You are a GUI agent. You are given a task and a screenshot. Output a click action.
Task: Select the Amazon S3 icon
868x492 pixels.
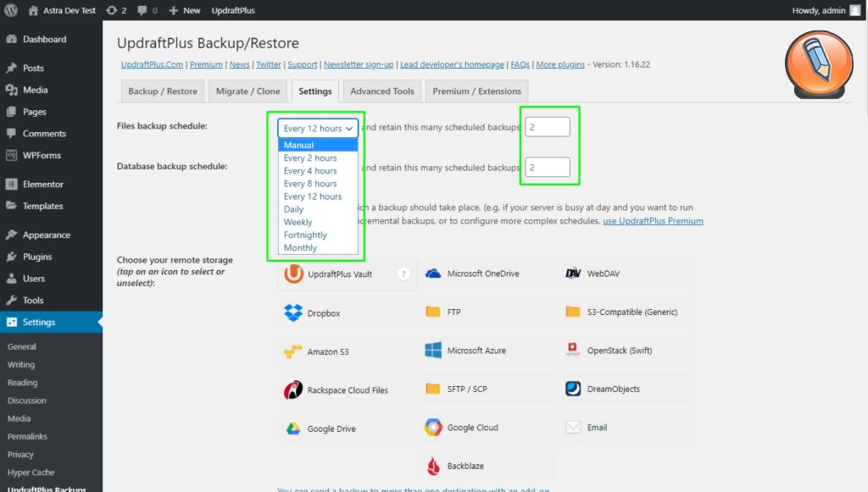292,351
